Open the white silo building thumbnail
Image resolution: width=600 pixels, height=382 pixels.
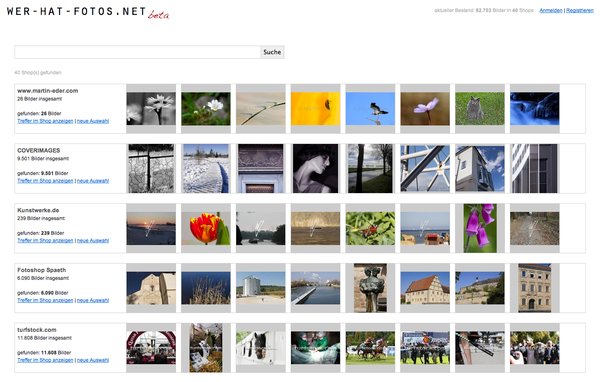261,288
